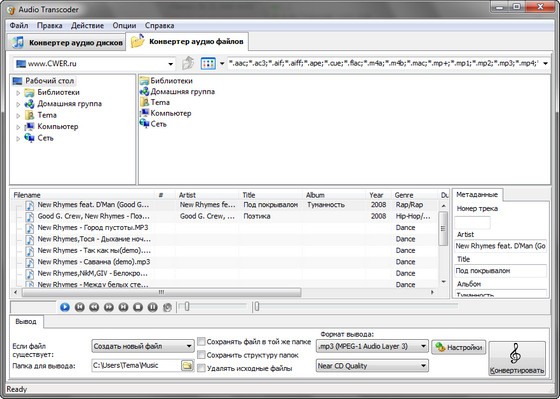Tick Удалять исходные файлы checkbox
The height and width of the screenshot is (399, 560).
tap(201, 368)
